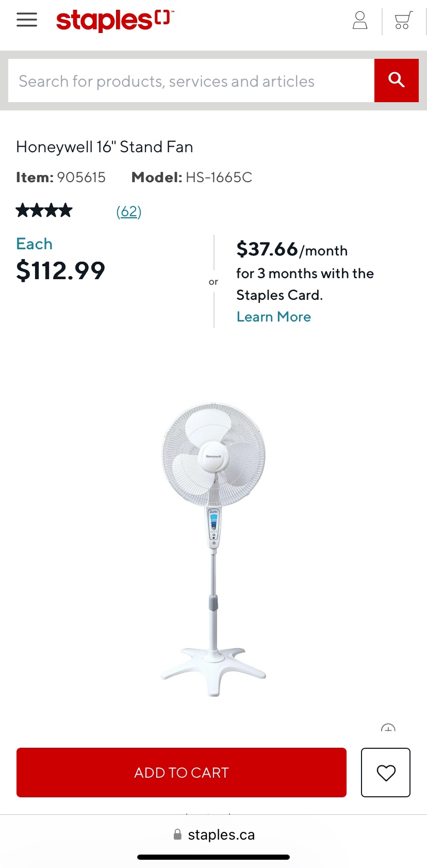View the shopping cart

403,21
